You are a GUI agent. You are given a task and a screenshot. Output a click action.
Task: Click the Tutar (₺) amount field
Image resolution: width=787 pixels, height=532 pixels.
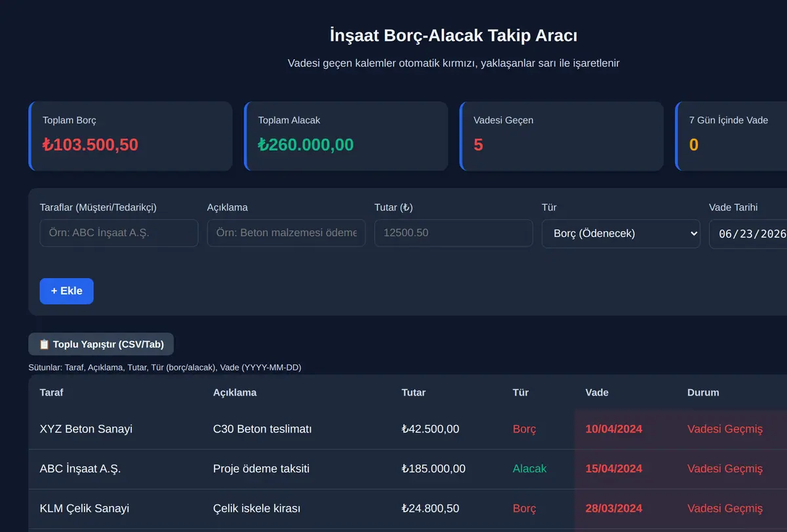point(454,233)
